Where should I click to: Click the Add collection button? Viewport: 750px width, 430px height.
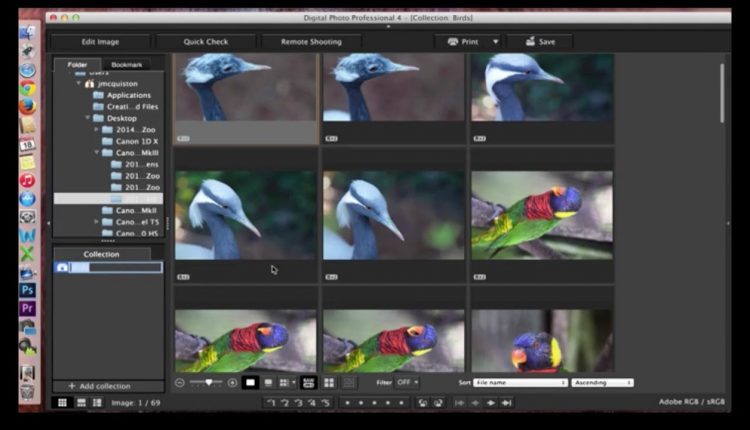[99, 386]
